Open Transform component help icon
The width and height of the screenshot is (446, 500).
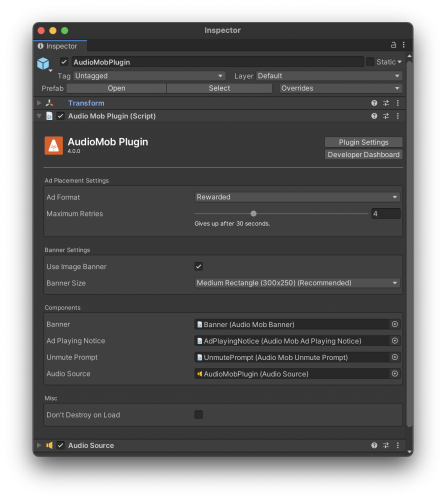click(374, 103)
